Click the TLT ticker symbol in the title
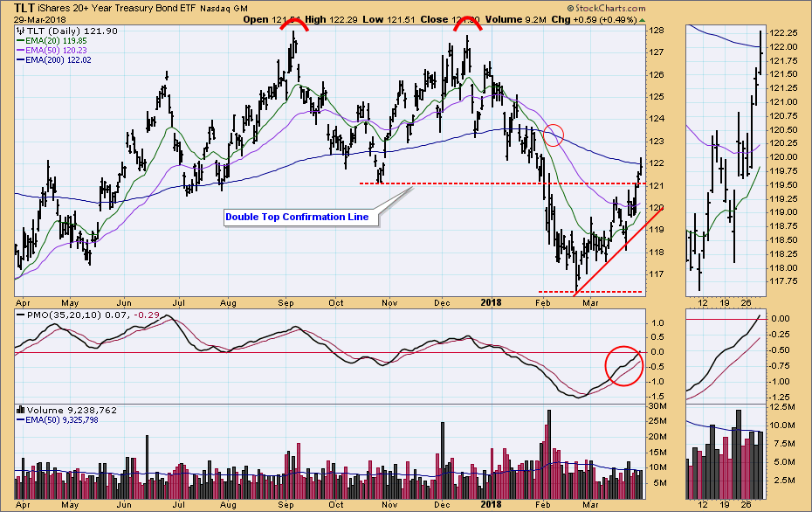This screenshot has width=812, height=512. click(x=24, y=8)
